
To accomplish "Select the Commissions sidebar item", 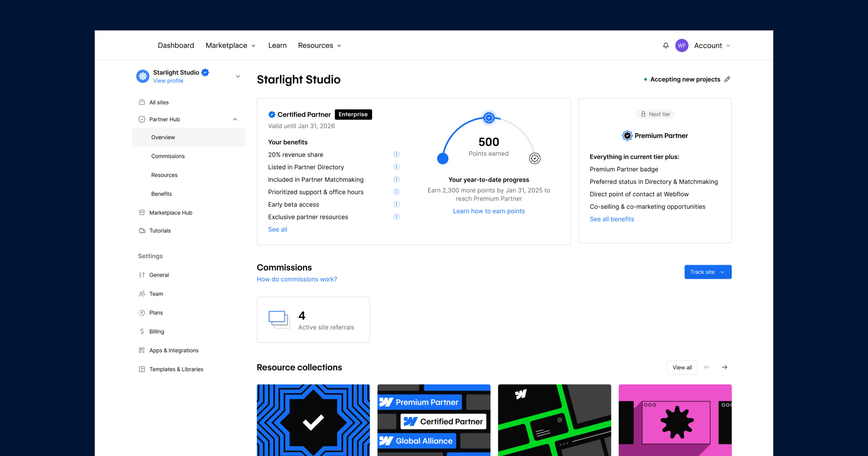I will tap(168, 156).
